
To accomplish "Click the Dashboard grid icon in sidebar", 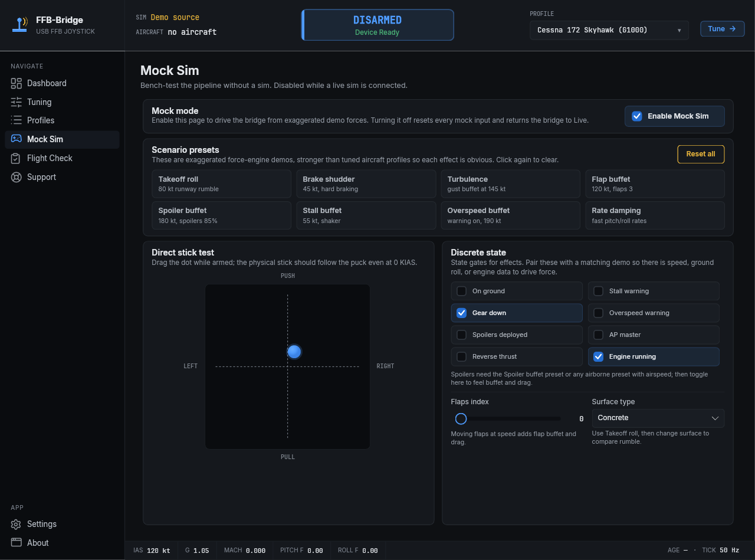I will pos(16,83).
